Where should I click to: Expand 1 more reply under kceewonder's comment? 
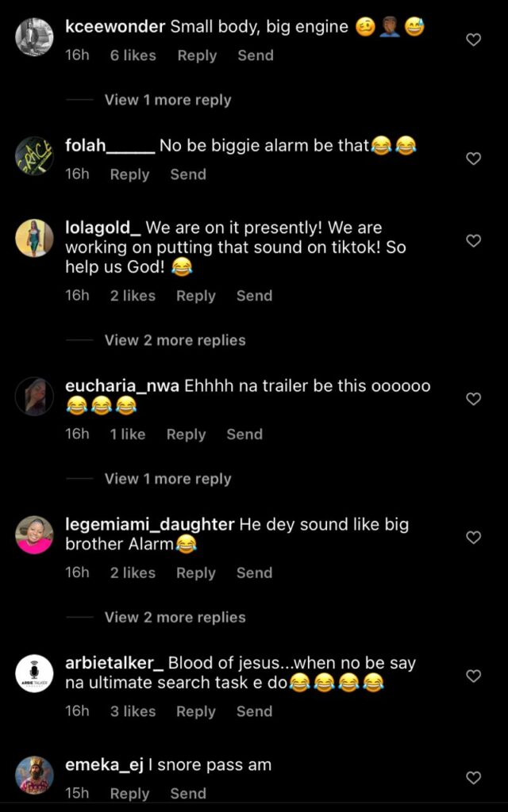(x=167, y=100)
